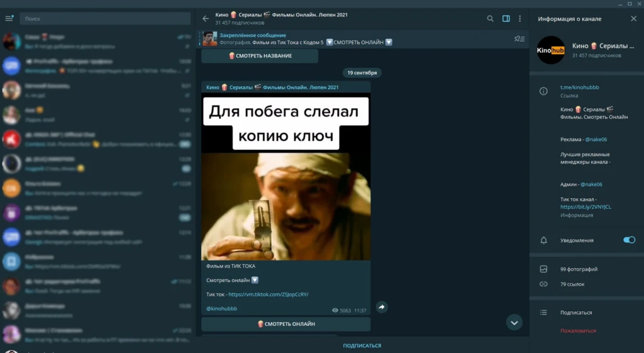Open the chat with red avatar in list
The image size is (644, 353).
11,139
